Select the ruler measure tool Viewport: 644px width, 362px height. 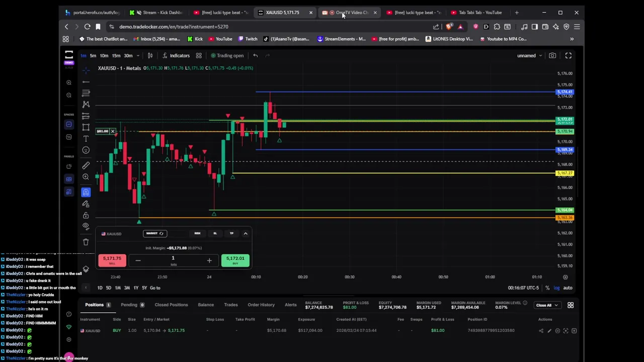coord(86,165)
